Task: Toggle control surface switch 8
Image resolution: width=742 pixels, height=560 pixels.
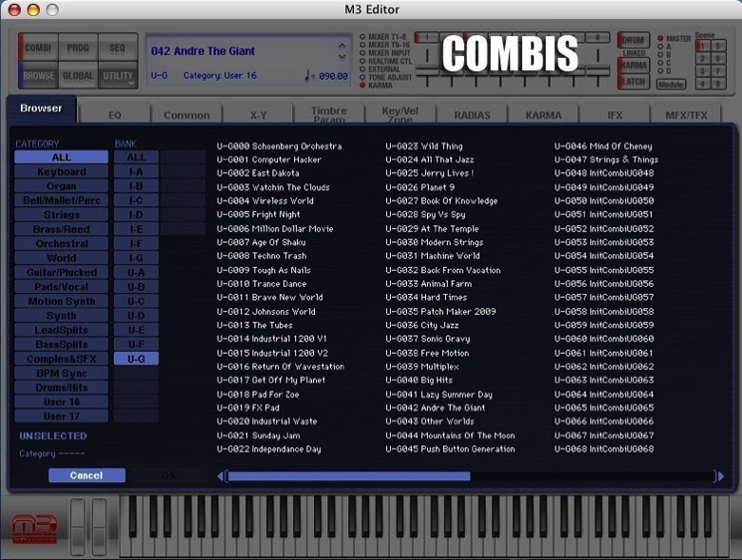Action: pos(597,37)
